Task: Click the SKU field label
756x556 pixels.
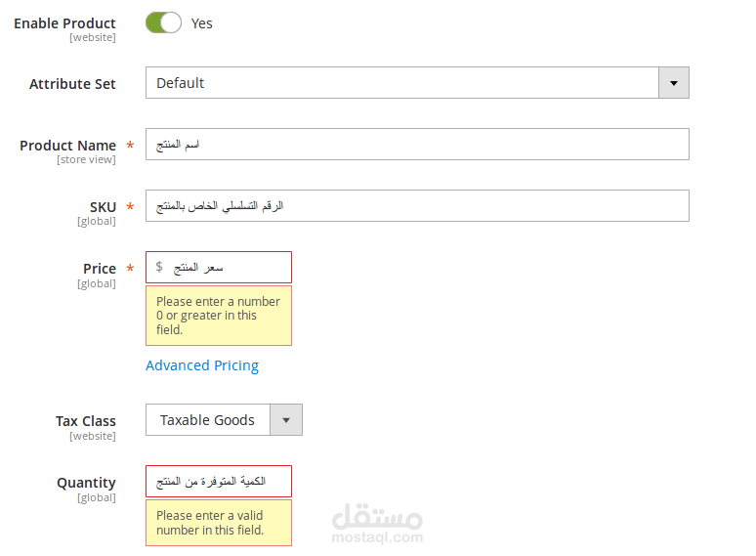Action: point(103,207)
